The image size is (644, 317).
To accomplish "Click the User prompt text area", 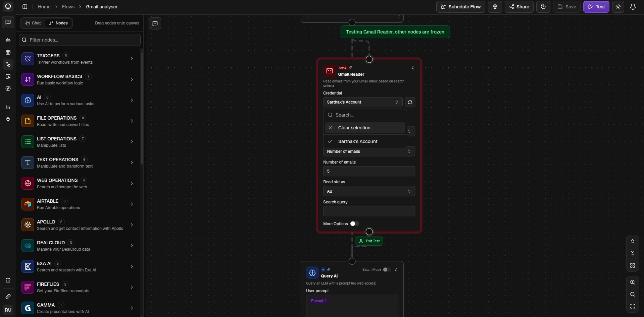I will pyautogui.click(x=352, y=306).
